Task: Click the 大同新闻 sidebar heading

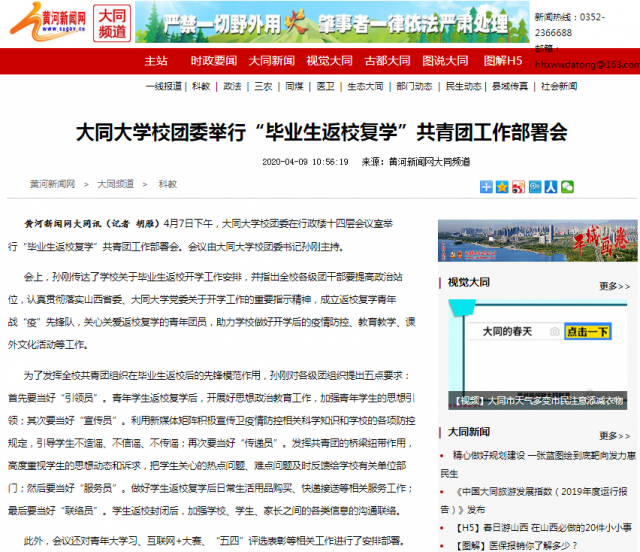Action: [x=469, y=432]
